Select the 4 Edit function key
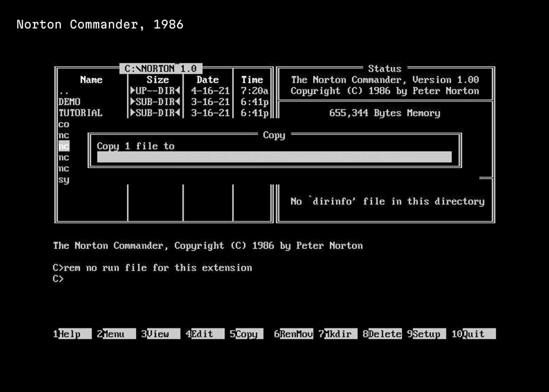 pos(205,334)
